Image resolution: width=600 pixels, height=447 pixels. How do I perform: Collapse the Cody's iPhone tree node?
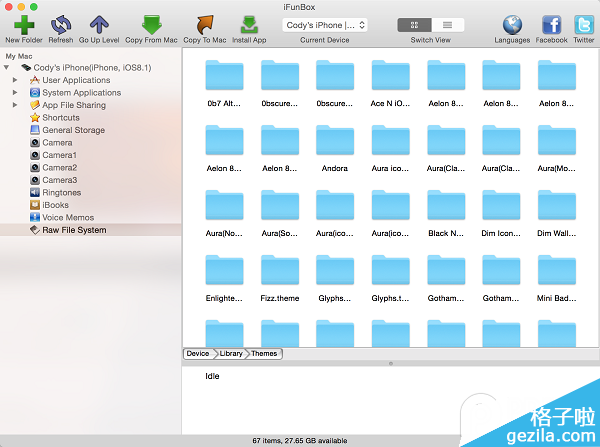tap(8, 67)
